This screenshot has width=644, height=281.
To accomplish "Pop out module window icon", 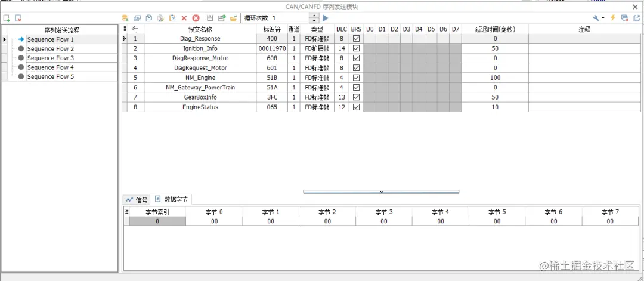I will click(x=637, y=18).
